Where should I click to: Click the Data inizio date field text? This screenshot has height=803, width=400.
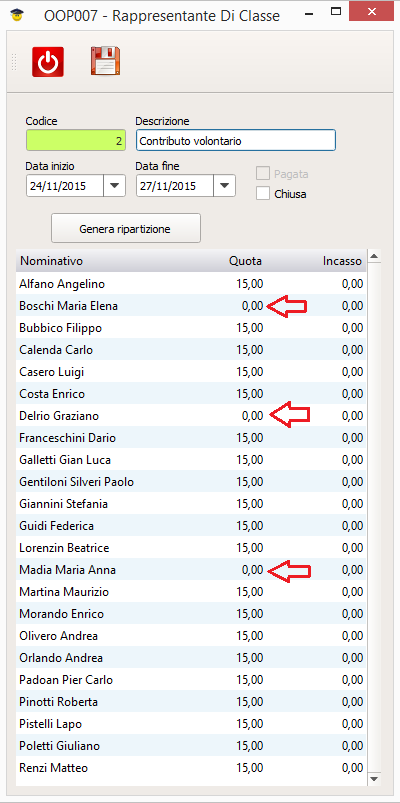(58, 186)
